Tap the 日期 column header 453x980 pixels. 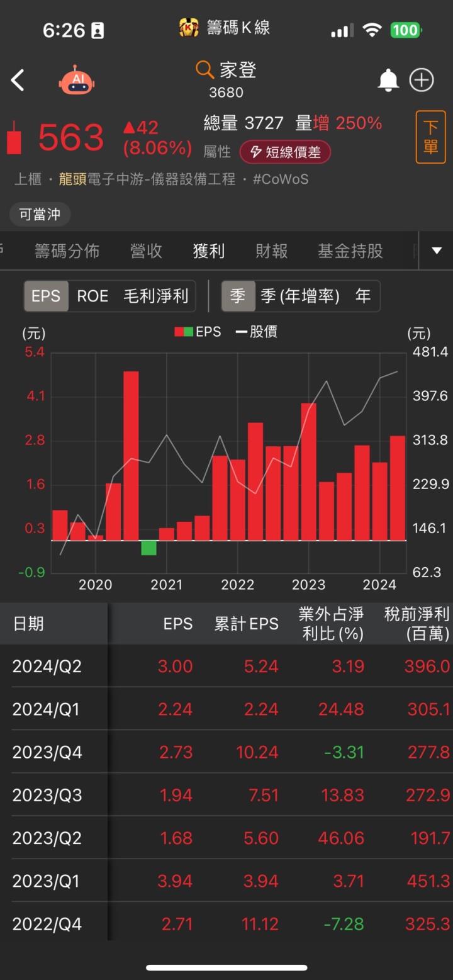tap(29, 624)
